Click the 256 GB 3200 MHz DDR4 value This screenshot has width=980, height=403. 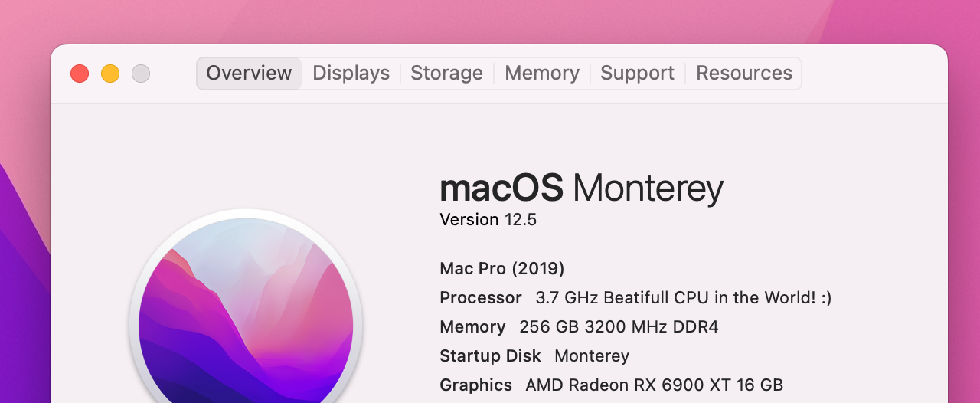[619, 327]
